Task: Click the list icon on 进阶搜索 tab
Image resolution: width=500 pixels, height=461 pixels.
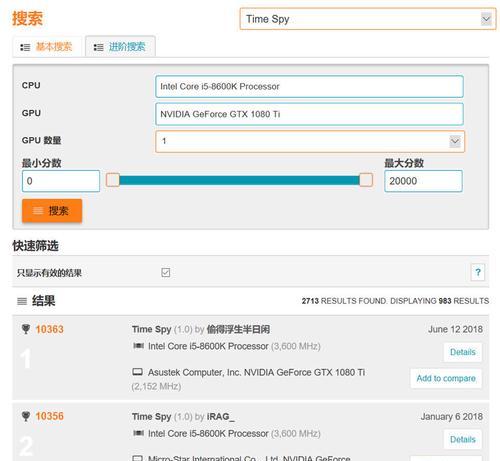Action: (x=98, y=47)
